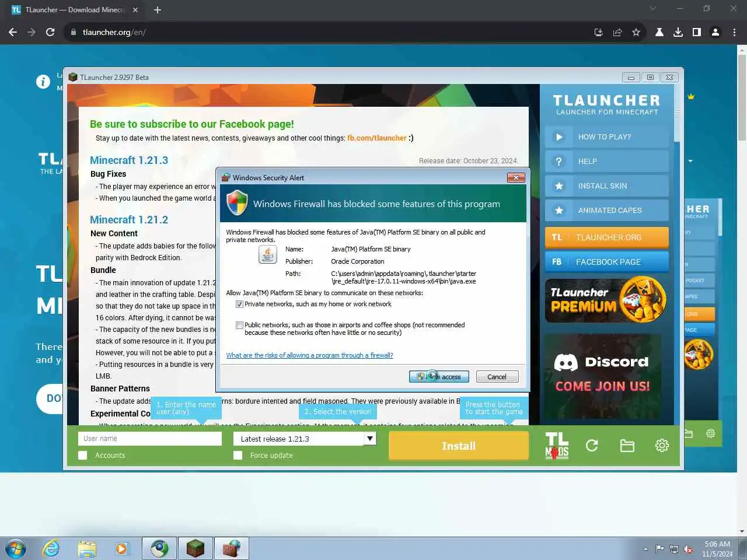The image size is (747, 560).
Task: Toggle Private networks checkbox
Action: (x=239, y=304)
